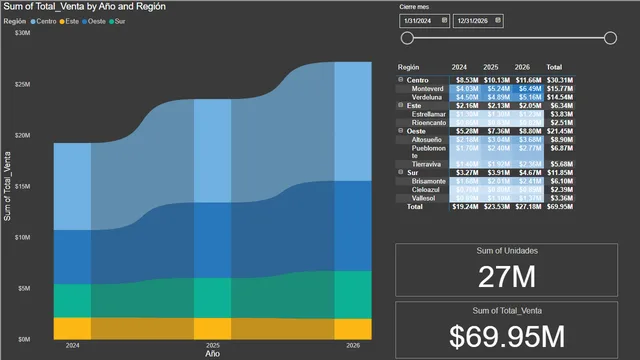Click the 2026 Sur green bar segment
640x360 pixels.
[353, 295]
